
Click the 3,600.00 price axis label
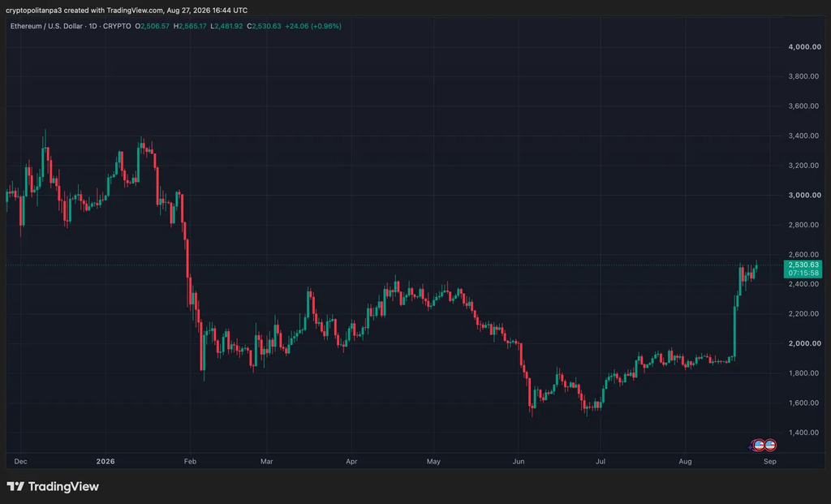point(804,106)
